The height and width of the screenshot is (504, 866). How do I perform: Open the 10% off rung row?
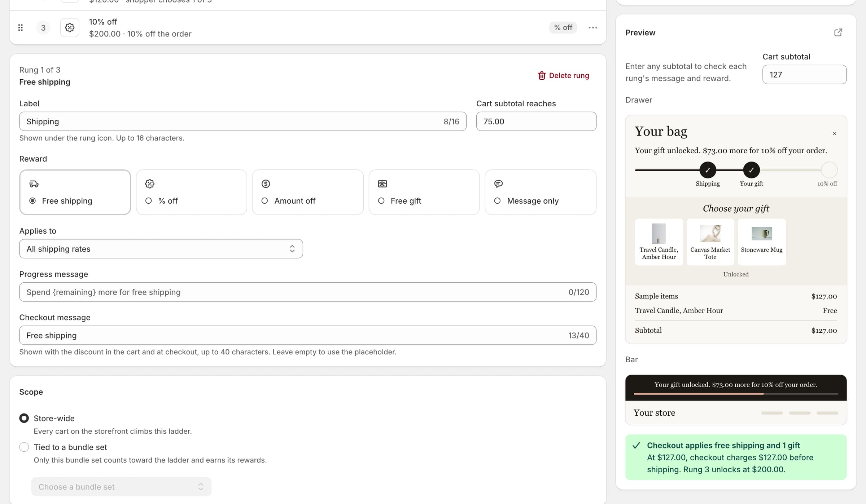pyautogui.click(x=308, y=28)
